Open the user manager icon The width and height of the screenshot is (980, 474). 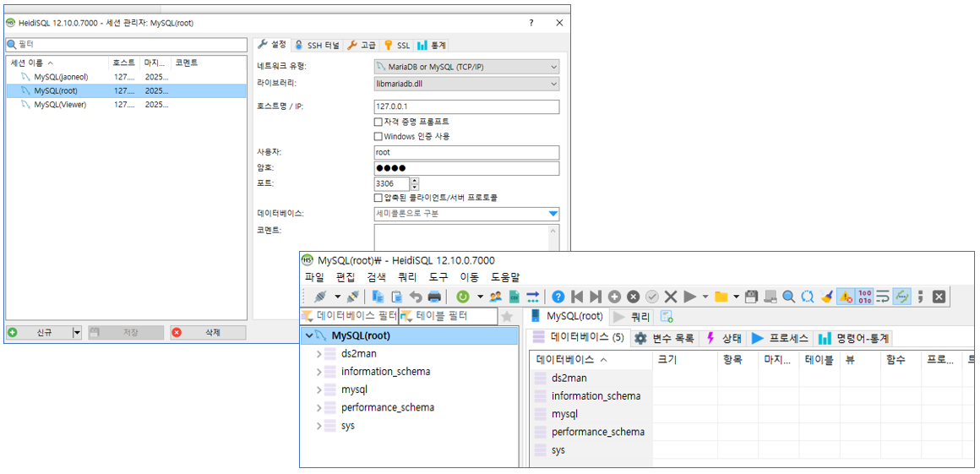[496, 297]
